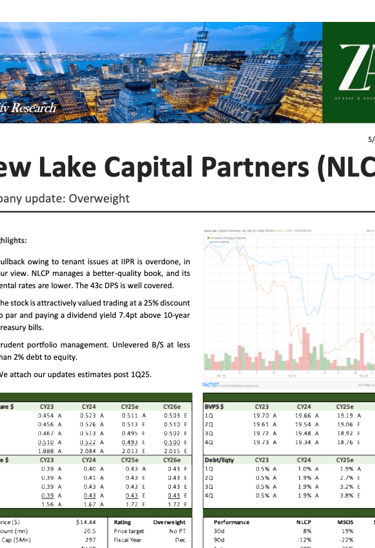Click the 'NLCP' performance column header
375x548 pixels.
point(304,522)
